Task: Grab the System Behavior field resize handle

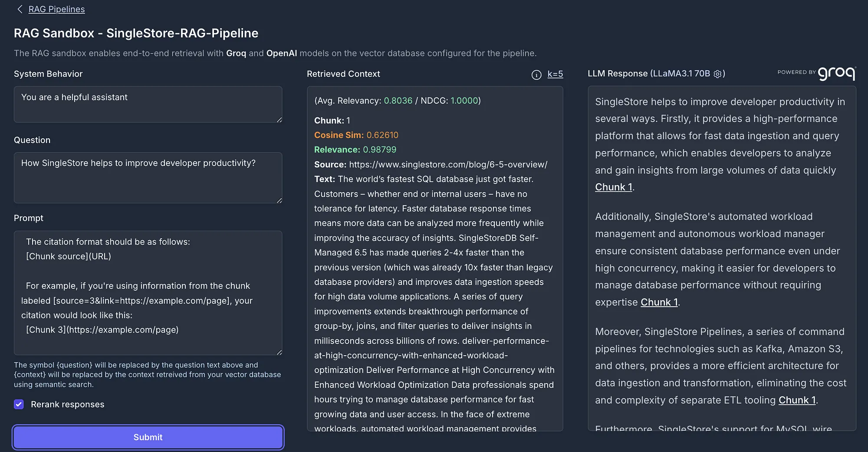Action: 279,119
